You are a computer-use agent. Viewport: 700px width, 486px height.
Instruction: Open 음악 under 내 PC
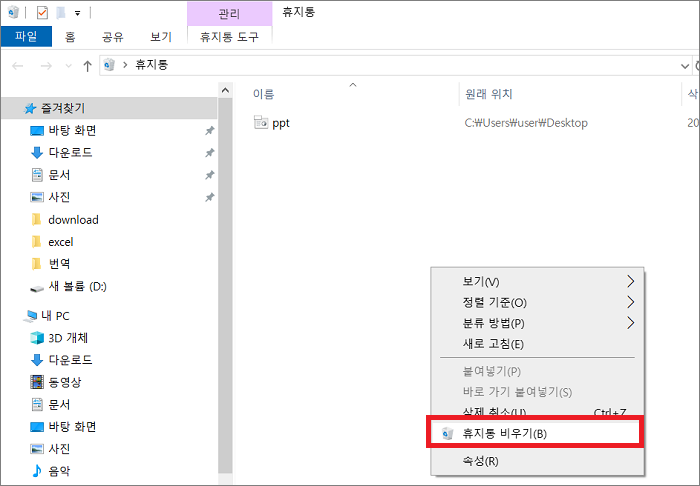[x=59, y=471]
